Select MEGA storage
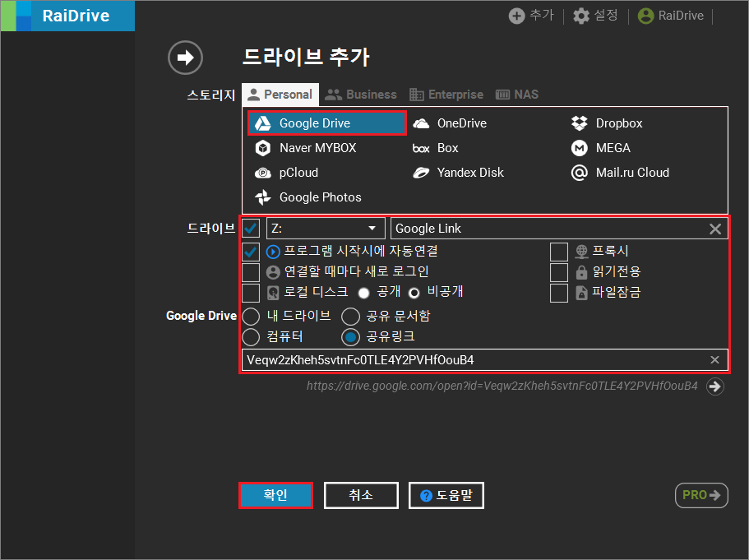The image size is (749, 560). pos(601,148)
